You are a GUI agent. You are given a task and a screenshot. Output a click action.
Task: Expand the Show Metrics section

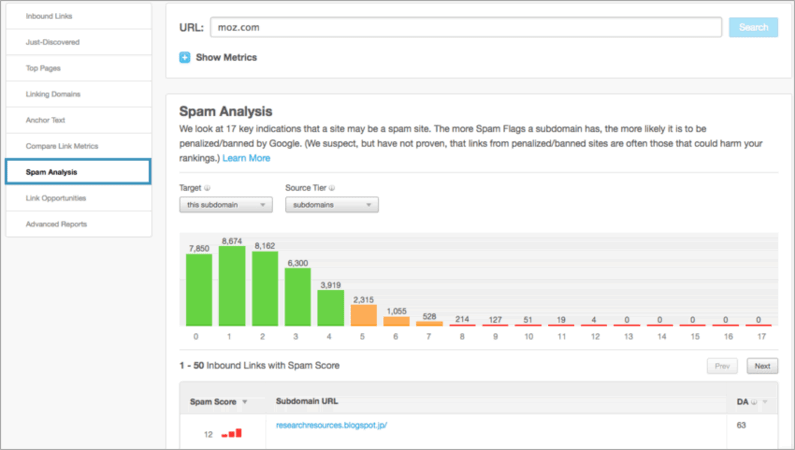[226, 57]
